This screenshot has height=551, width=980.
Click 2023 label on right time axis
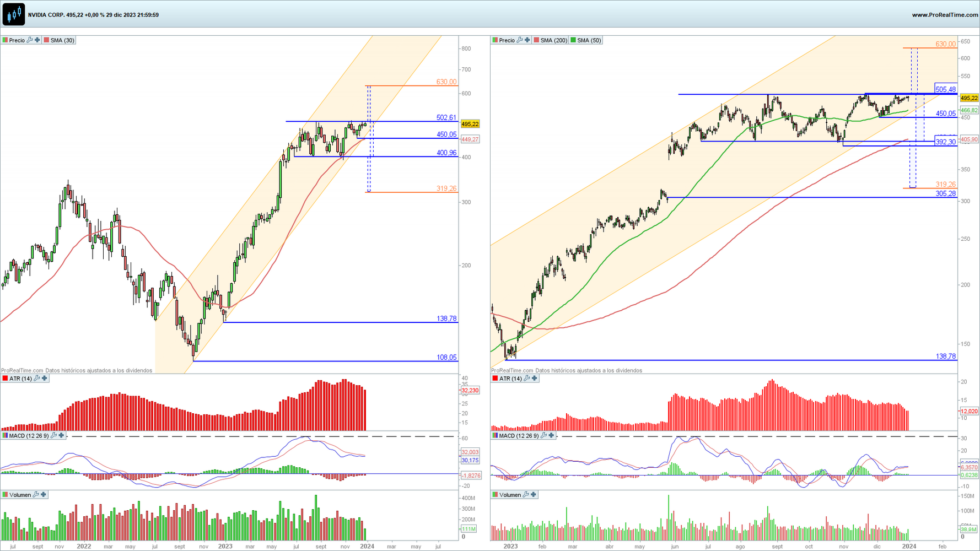click(x=510, y=547)
